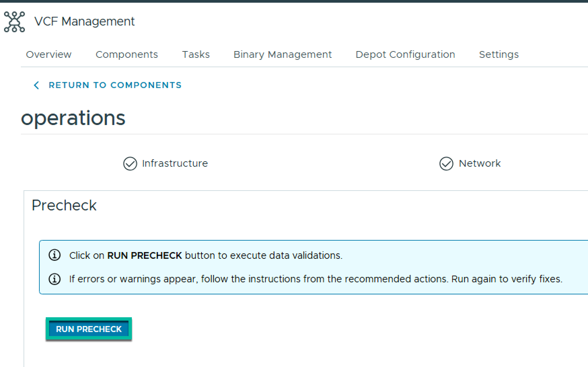Click info icon beside errors or warnings message
The image size is (588, 367).
(55, 279)
